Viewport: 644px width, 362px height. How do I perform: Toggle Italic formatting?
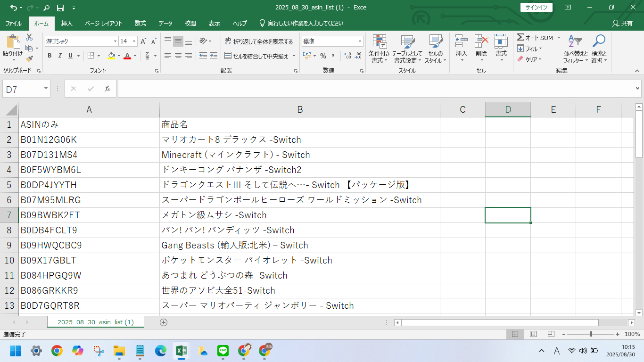click(x=60, y=56)
